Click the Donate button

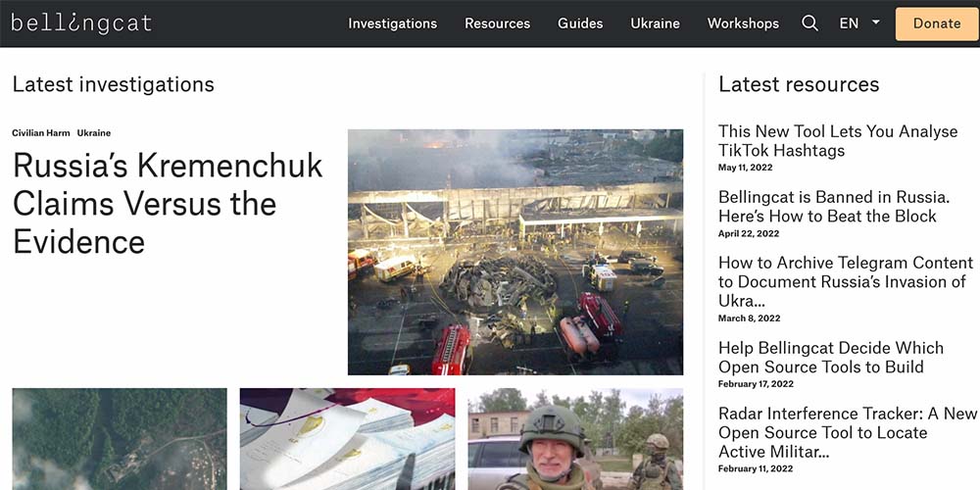coord(937,24)
